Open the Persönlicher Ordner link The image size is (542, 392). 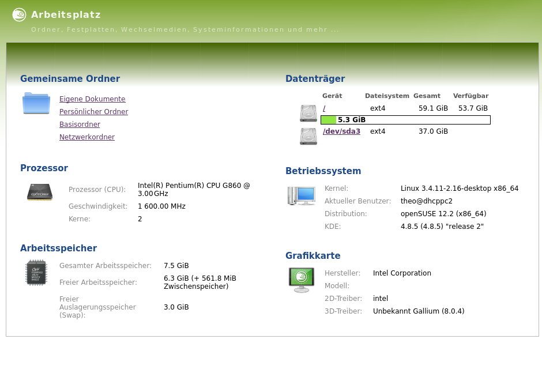(93, 112)
